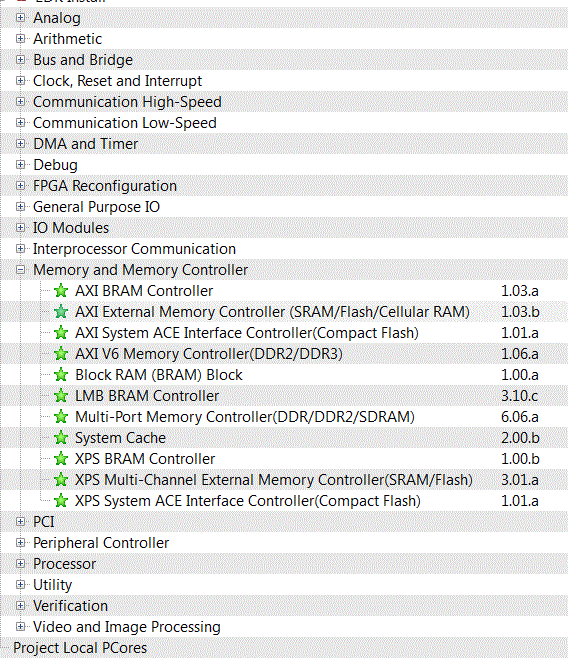Expand the Verification category
This screenshot has width=568, height=665.
click(x=20, y=606)
